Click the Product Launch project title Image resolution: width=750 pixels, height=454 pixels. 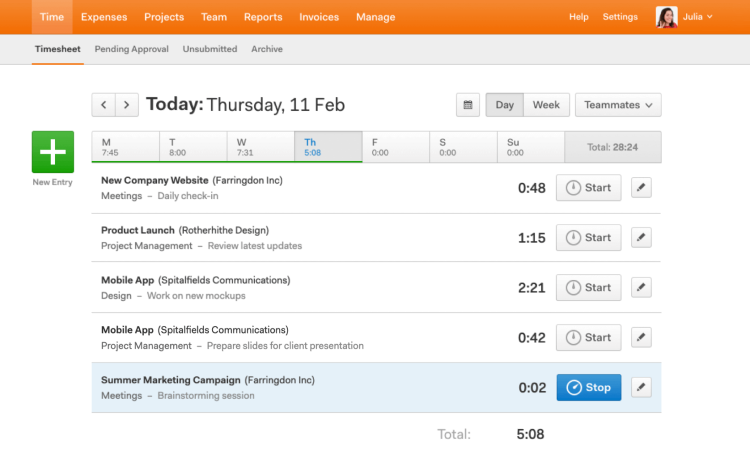138,230
